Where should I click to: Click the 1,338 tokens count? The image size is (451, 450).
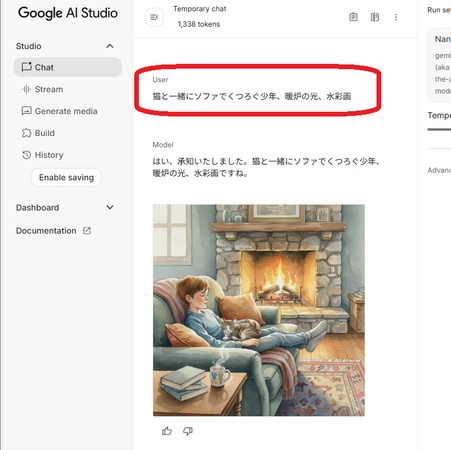pos(199,24)
